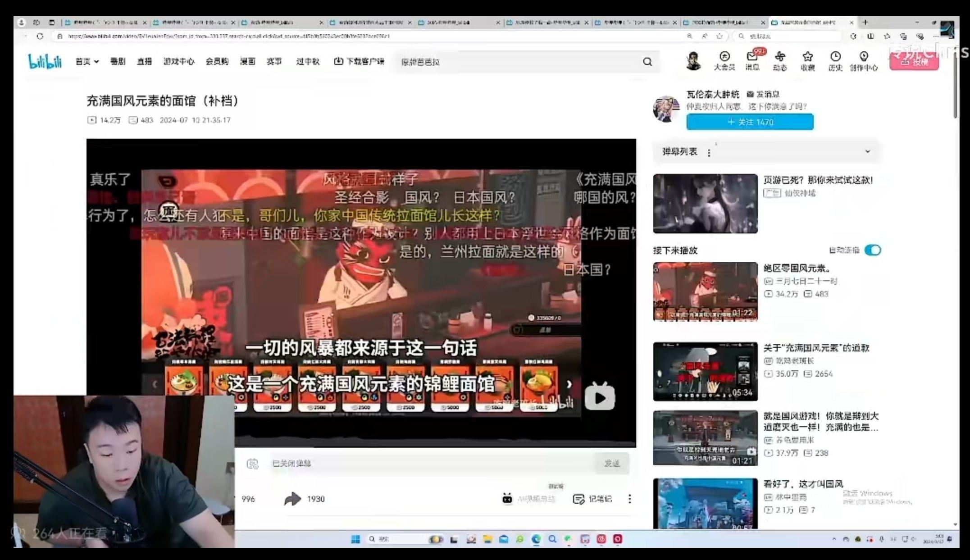Open a new browser tab with plus icon

click(x=865, y=22)
